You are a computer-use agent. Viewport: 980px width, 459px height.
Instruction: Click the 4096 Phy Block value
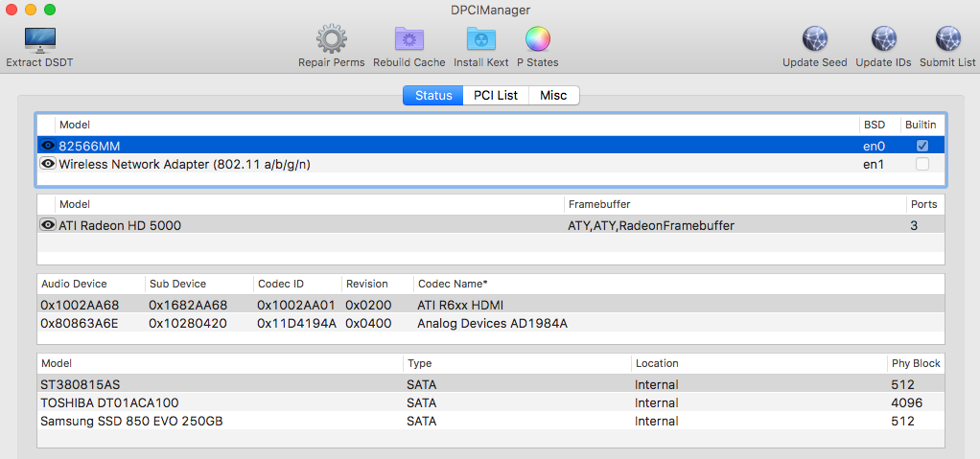907,402
